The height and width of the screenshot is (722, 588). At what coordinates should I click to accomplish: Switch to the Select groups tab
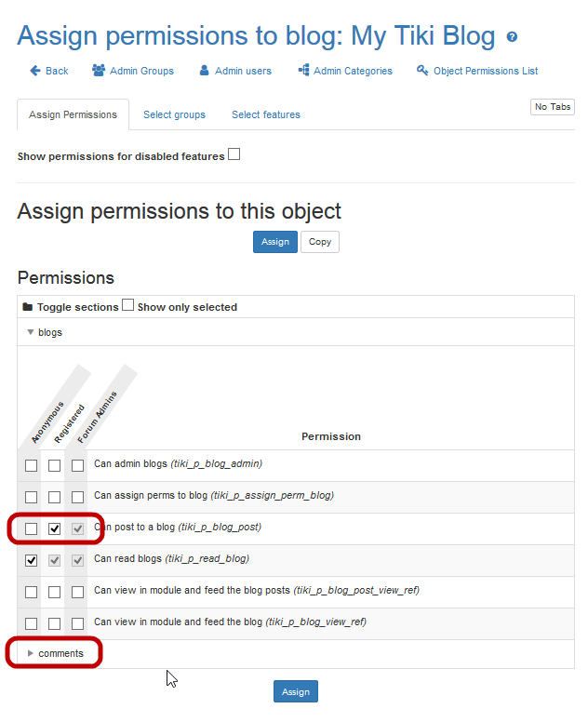coord(174,114)
